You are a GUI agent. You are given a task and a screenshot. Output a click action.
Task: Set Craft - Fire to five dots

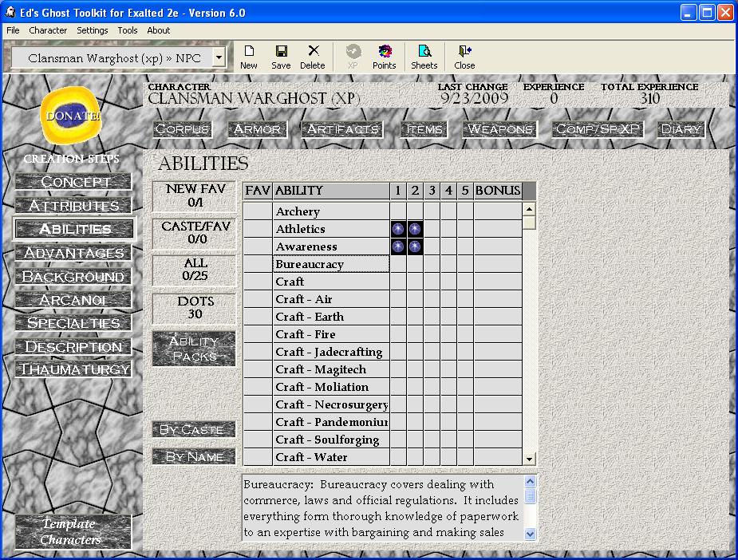pos(465,334)
